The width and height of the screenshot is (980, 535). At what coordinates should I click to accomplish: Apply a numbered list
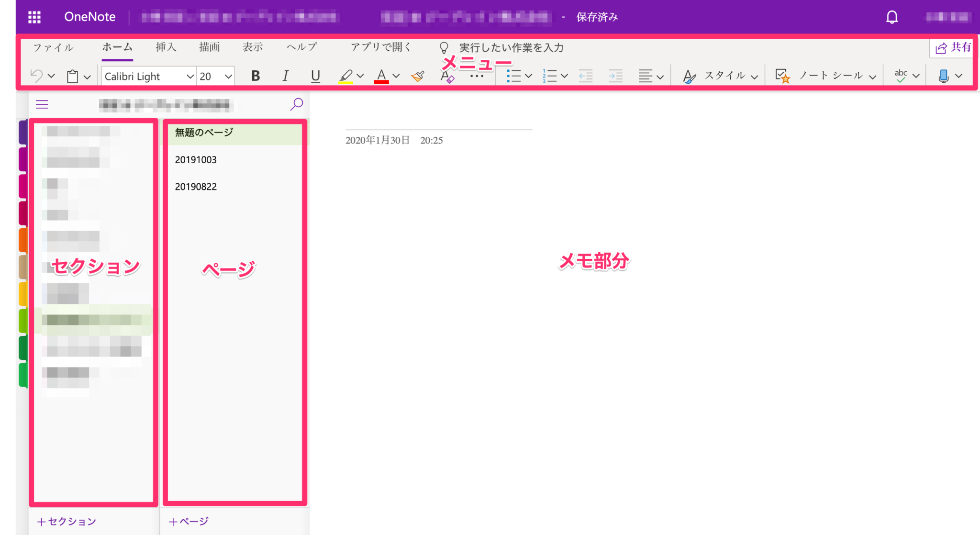[x=551, y=76]
